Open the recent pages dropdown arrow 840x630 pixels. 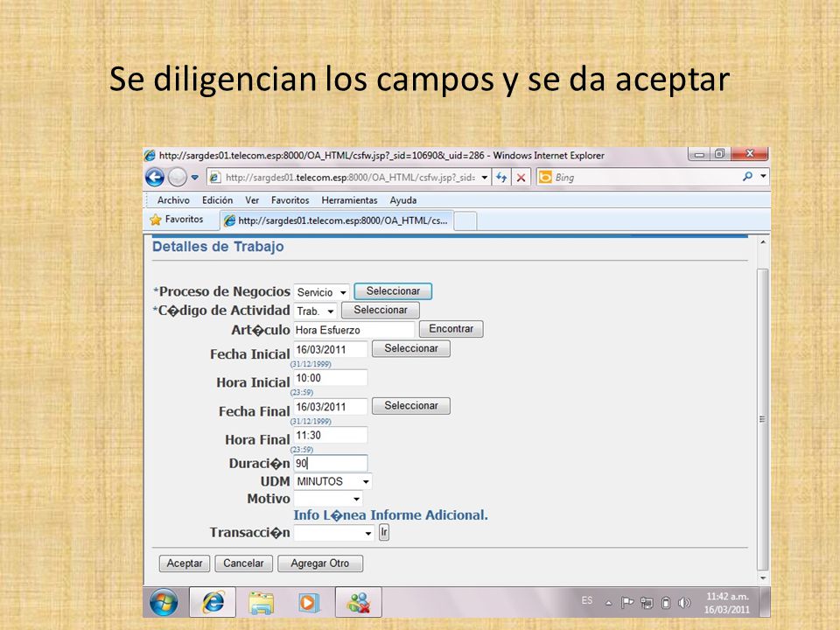point(195,178)
